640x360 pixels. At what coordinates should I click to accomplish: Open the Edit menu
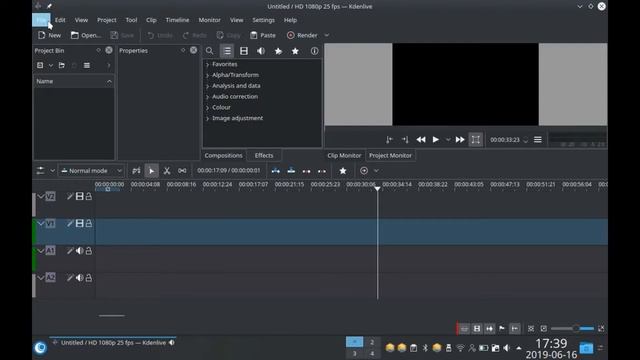(x=60, y=20)
